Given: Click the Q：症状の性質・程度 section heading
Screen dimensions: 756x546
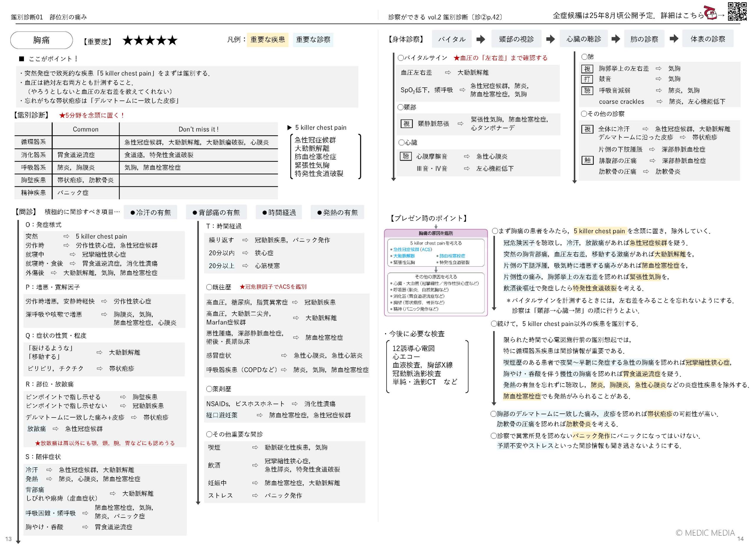Looking at the screenshot, I should pos(56,336).
